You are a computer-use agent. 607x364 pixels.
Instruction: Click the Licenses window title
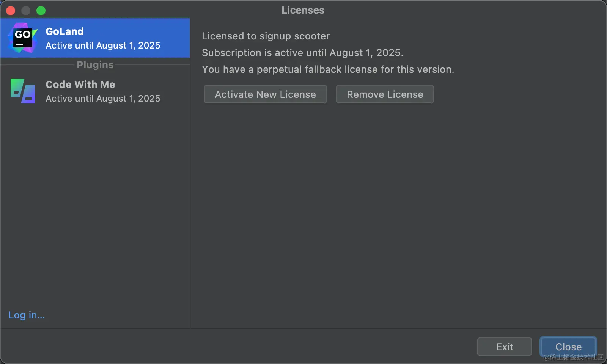(303, 10)
